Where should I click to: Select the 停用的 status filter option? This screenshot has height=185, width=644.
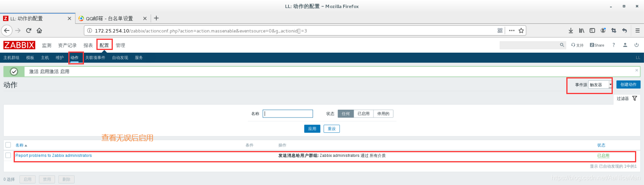point(383,114)
